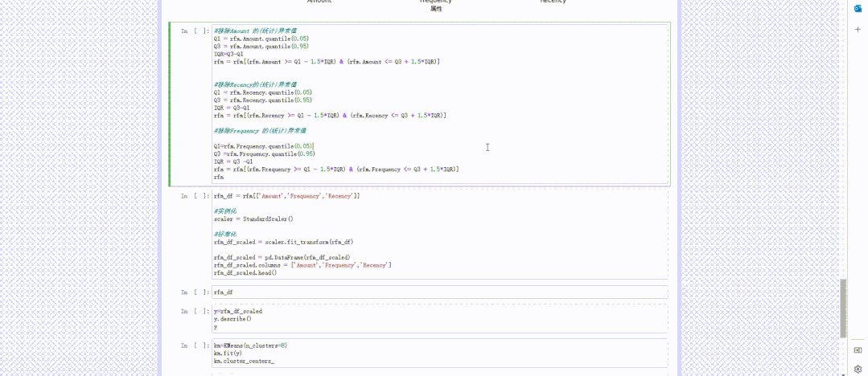
Task: Click the code cell starting with rfm_df = rfm[[
Action: [440, 235]
